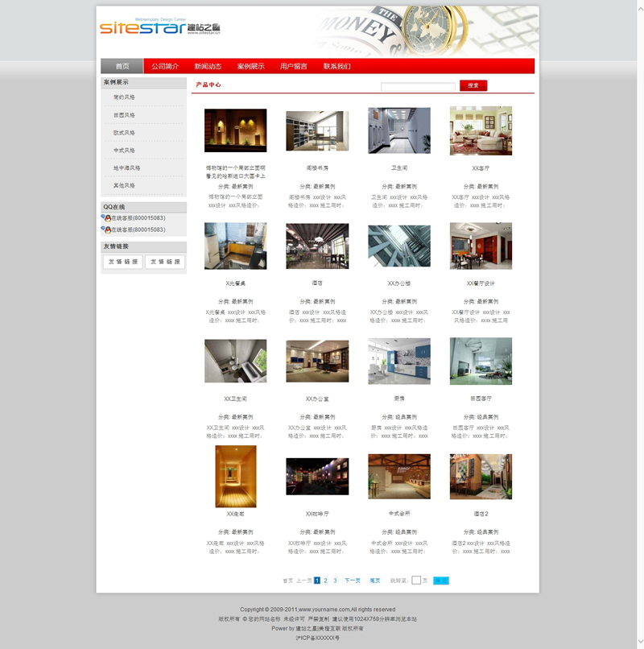This screenshot has width=644, height=649.
Task: Click the 中式会所 title link
Action: click(x=399, y=513)
